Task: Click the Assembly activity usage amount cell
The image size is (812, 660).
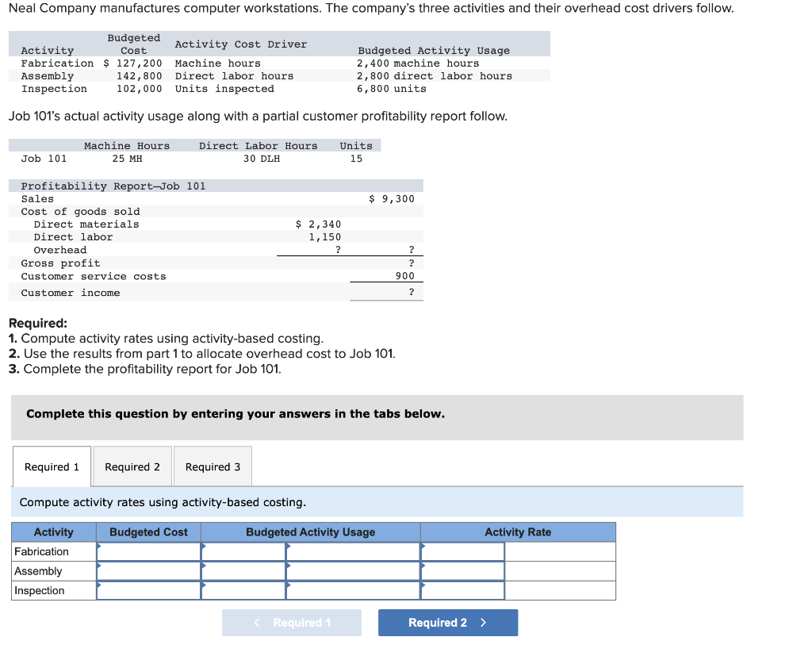Action: [x=243, y=571]
